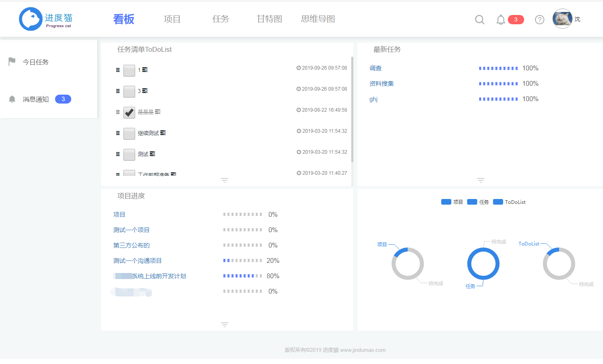Click the ToDoList donut chart
The width and height of the screenshot is (603, 364).
[x=559, y=264]
